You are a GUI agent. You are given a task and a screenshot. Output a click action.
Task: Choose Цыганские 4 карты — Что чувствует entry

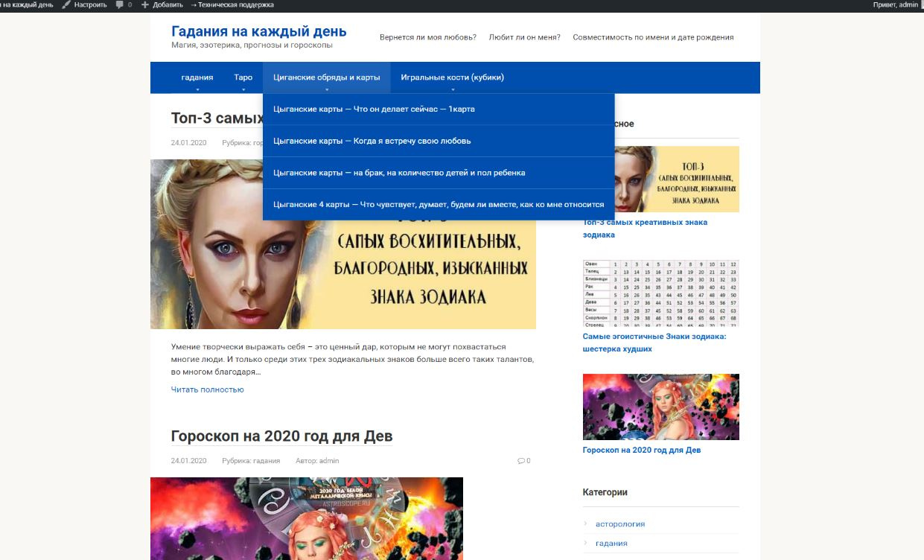(x=439, y=204)
